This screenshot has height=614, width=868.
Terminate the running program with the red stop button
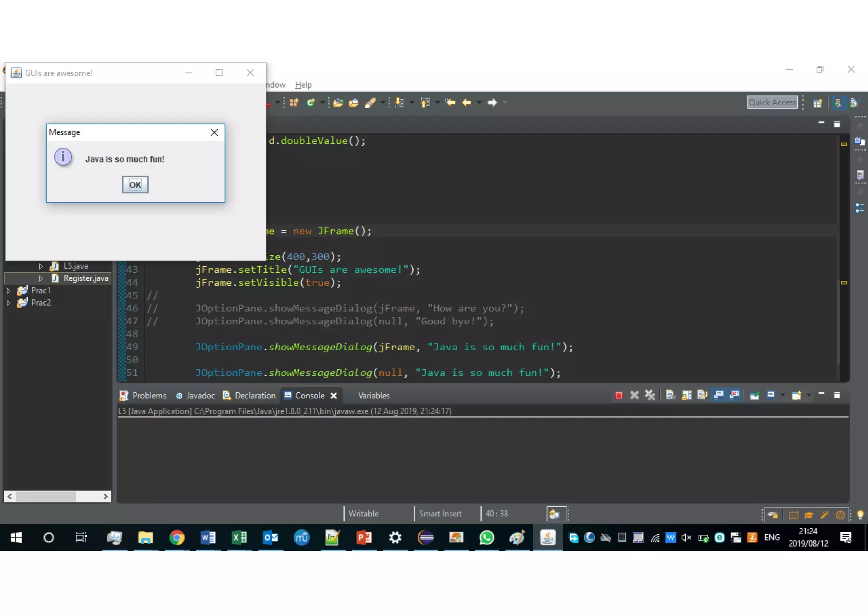619,395
